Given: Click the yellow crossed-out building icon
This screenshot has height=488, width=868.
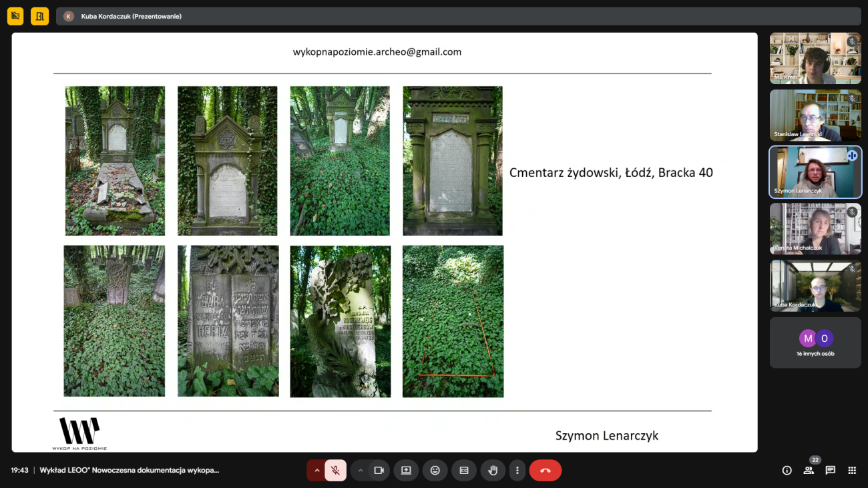Looking at the screenshot, I should point(15,16).
